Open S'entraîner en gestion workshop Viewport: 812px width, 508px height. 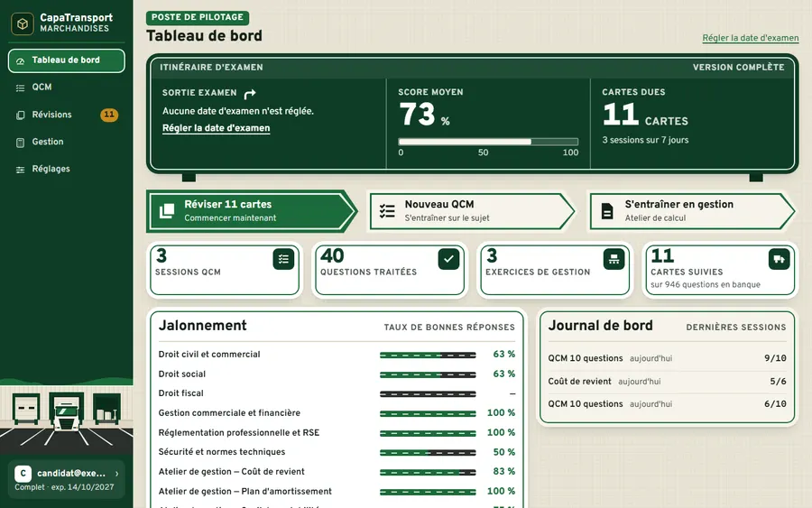point(692,211)
